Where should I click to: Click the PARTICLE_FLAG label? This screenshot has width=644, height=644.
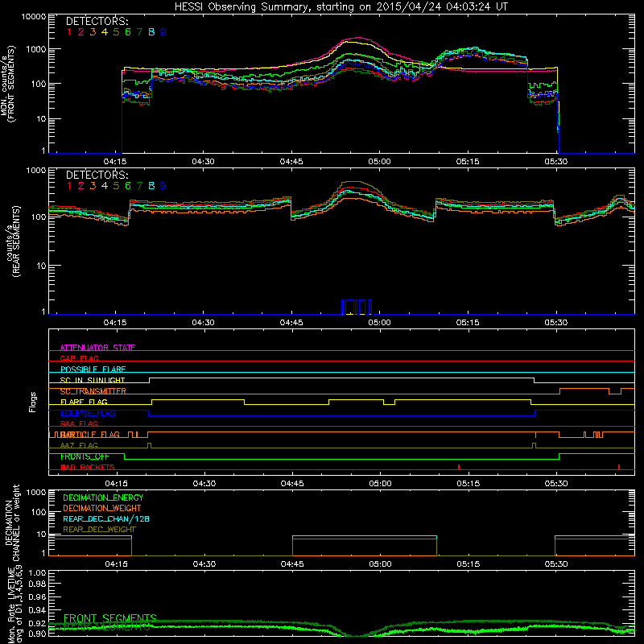90,435
